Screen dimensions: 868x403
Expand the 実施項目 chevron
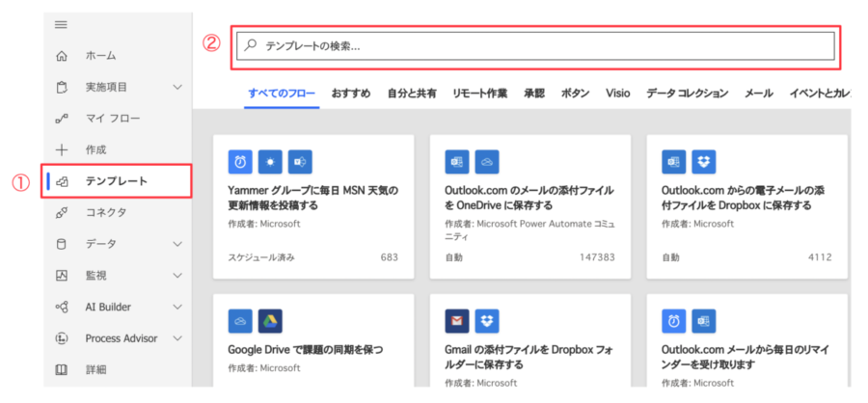177,87
